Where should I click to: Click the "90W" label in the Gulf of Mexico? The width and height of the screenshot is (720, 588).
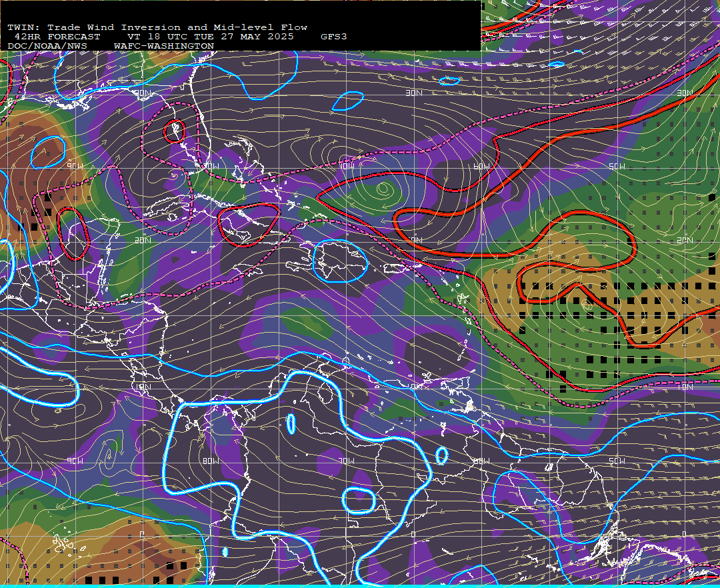point(75,166)
